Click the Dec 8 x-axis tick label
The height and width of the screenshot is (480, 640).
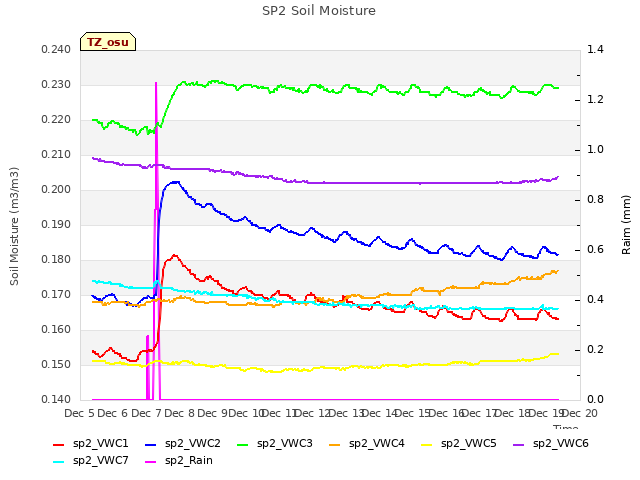tap(180, 413)
